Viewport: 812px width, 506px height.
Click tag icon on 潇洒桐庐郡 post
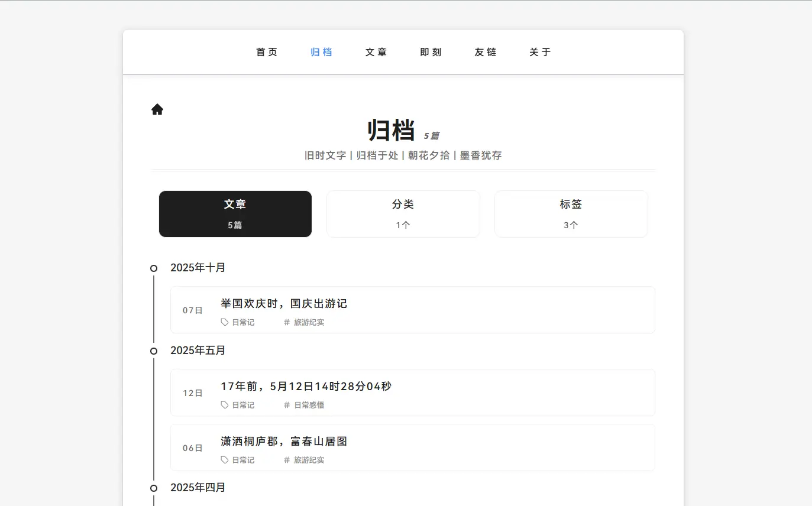point(225,460)
